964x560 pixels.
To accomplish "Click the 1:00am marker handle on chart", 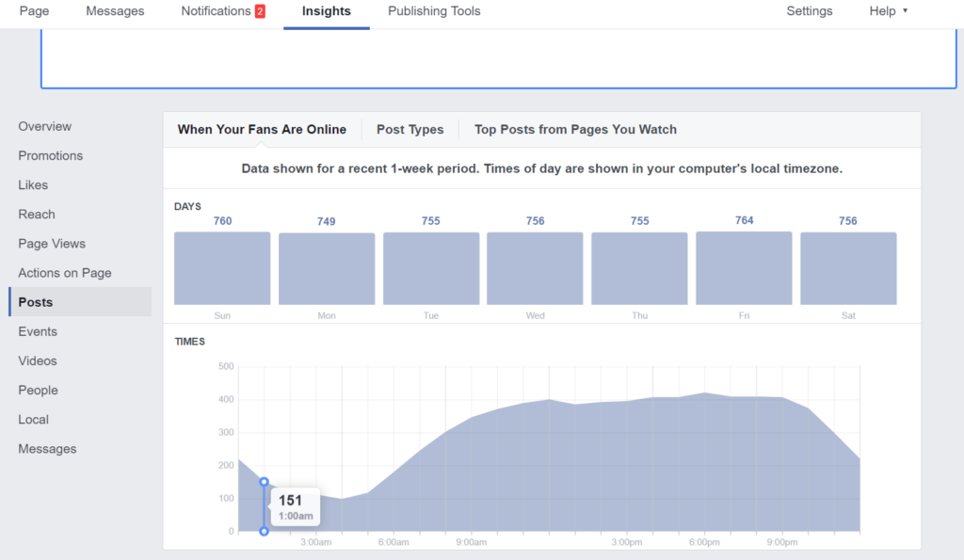I will click(264, 482).
